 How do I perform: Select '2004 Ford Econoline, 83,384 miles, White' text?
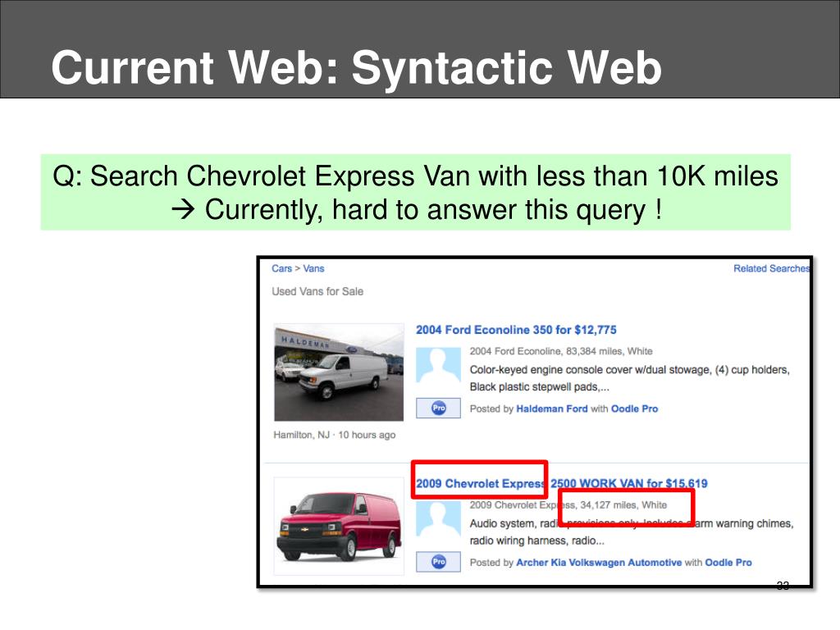pos(561,351)
